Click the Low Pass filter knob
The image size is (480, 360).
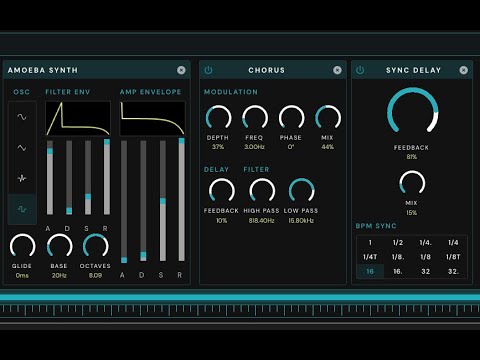point(301,190)
